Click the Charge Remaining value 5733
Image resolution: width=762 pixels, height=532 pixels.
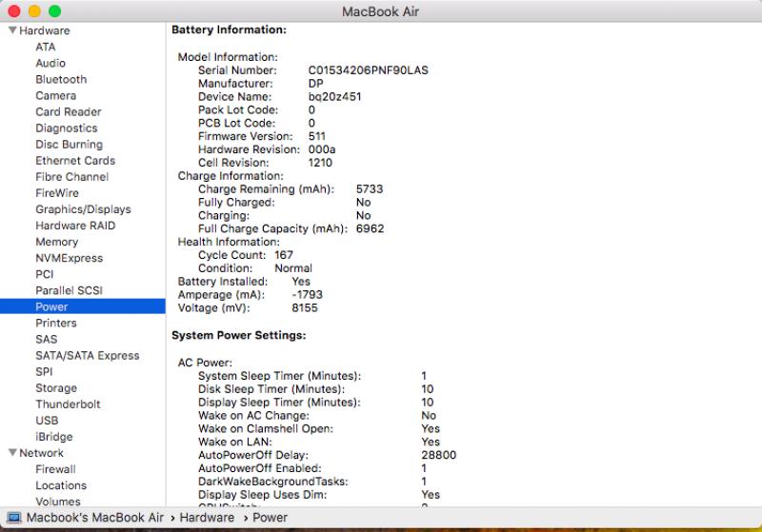[370, 188]
